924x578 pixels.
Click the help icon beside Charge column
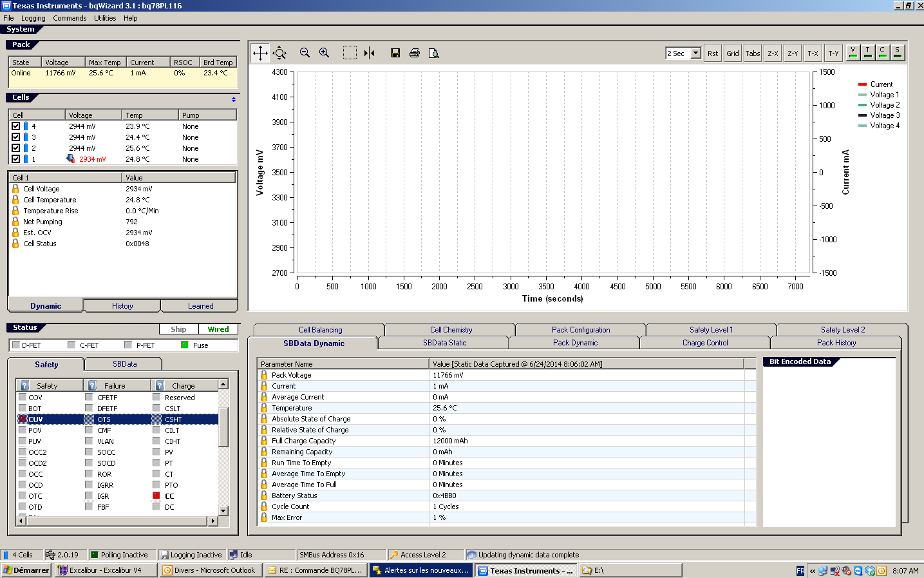[160, 385]
